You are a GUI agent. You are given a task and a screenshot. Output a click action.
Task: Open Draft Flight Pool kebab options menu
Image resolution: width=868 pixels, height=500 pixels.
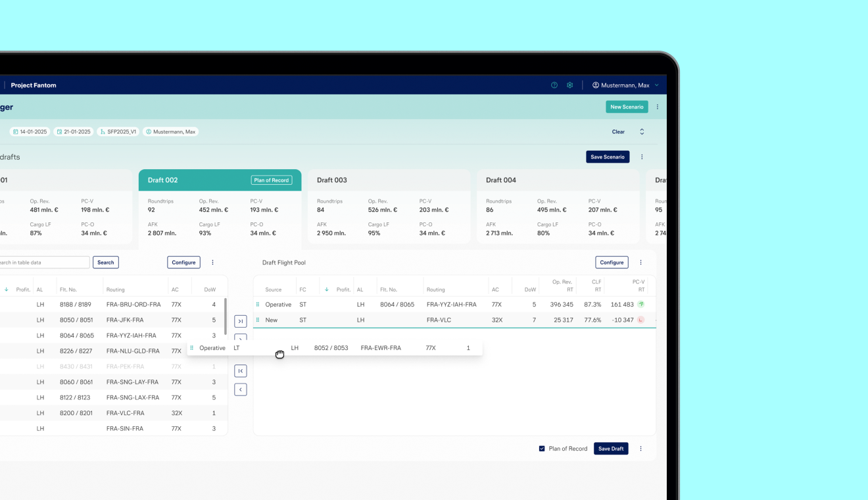640,262
